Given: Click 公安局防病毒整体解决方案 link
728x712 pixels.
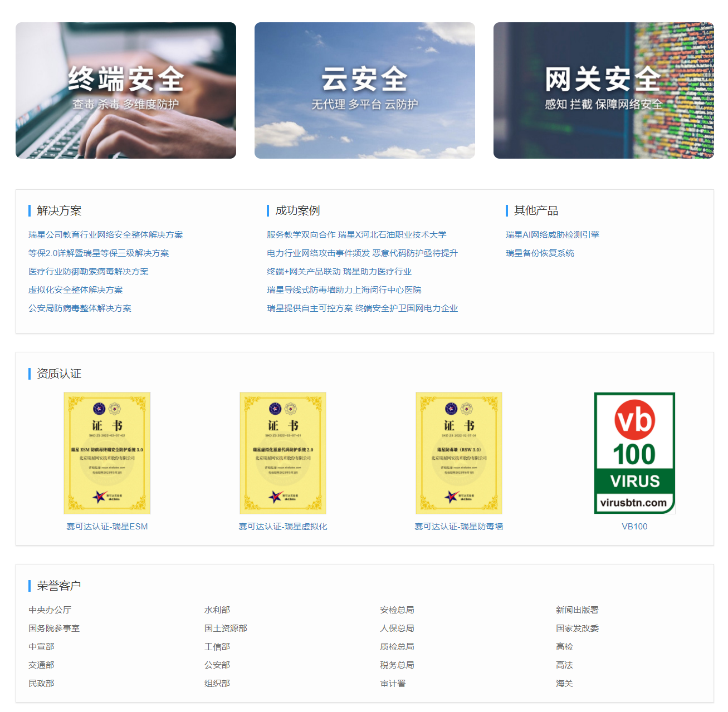Looking at the screenshot, I should pyautogui.click(x=80, y=308).
